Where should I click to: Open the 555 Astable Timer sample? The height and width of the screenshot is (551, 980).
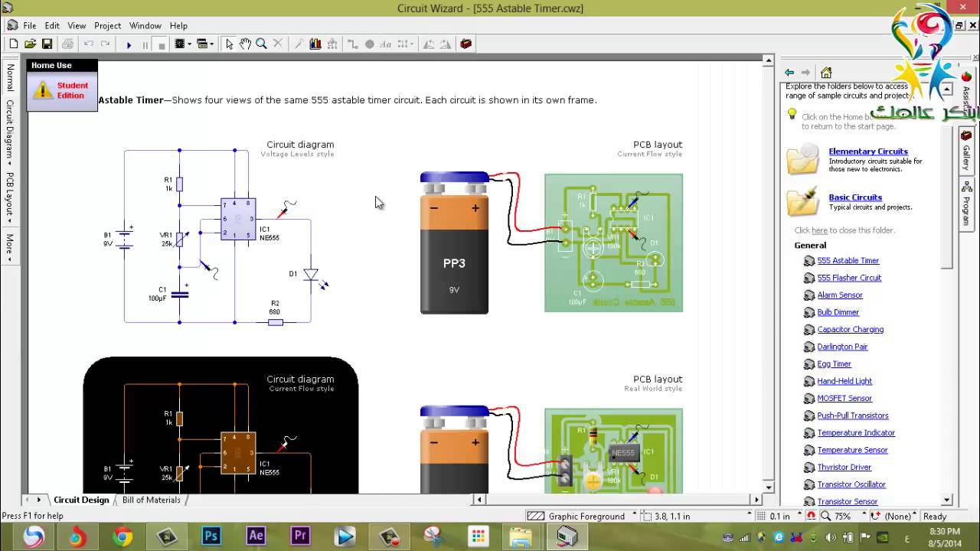848,261
